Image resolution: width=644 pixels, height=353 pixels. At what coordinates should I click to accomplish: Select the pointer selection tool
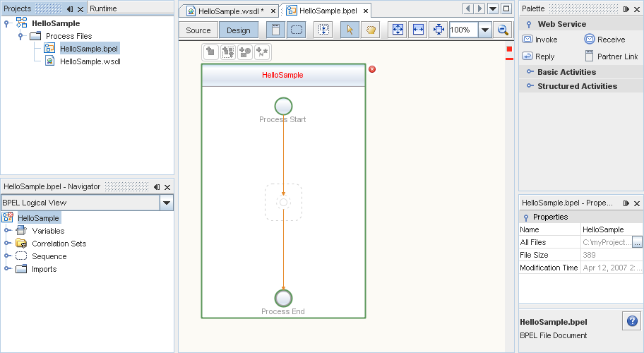[x=350, y=30]
